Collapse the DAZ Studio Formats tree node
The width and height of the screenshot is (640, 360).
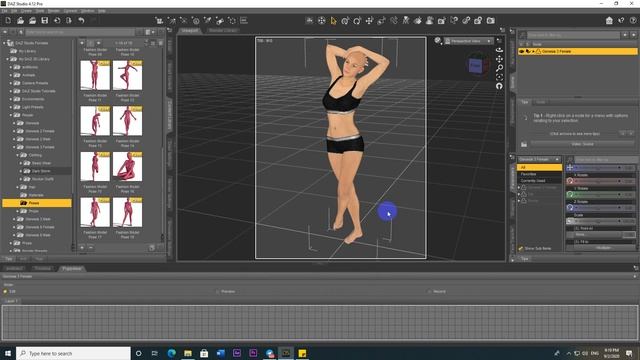coord(4,43)
